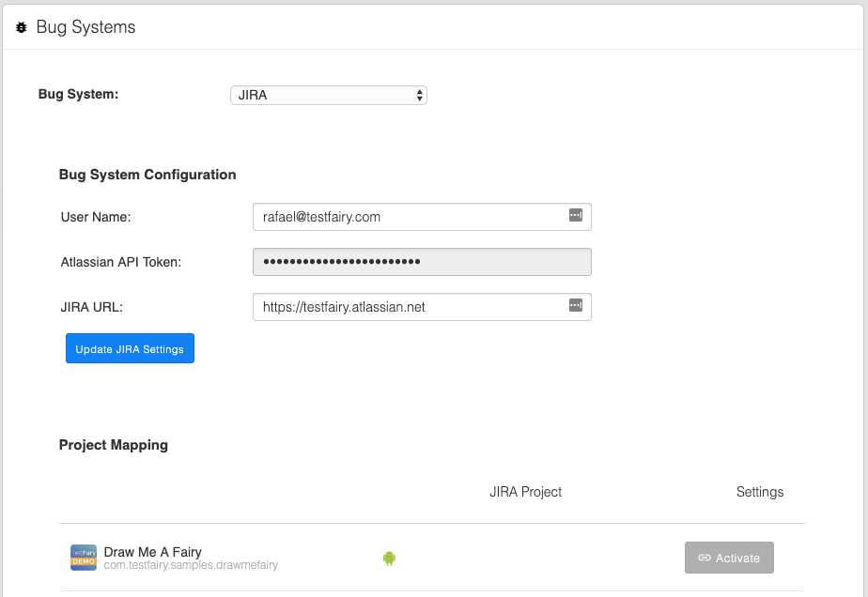
Task: Focus the User Name email field
Action: coord(409,217)
